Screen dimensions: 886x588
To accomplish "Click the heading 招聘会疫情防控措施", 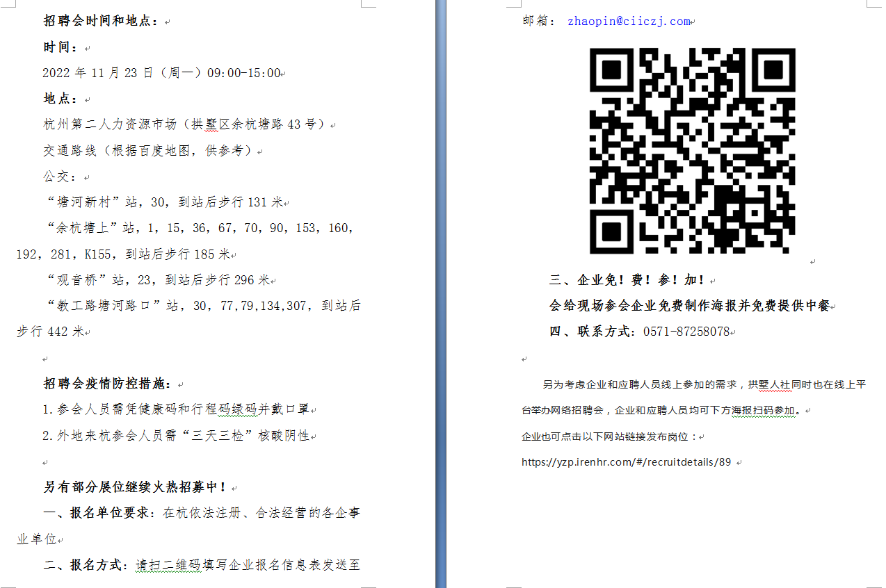I will (x=108, y=384).
